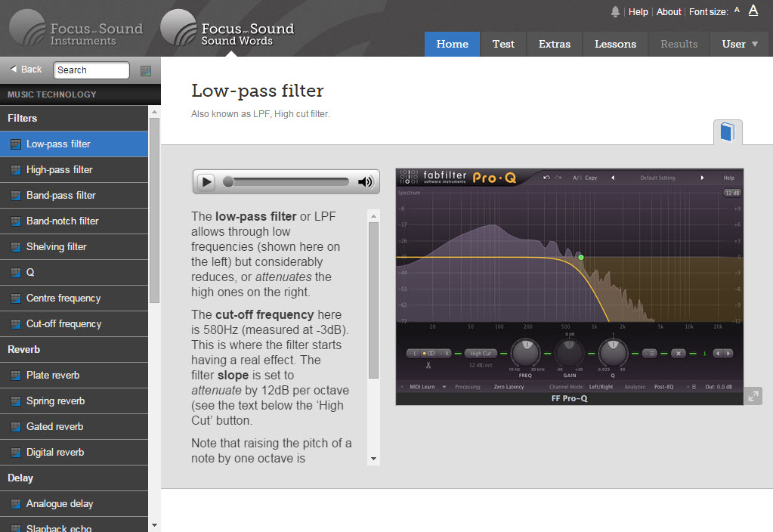
Task: Click the Filters section header
Action: click(x=74, y=118)
